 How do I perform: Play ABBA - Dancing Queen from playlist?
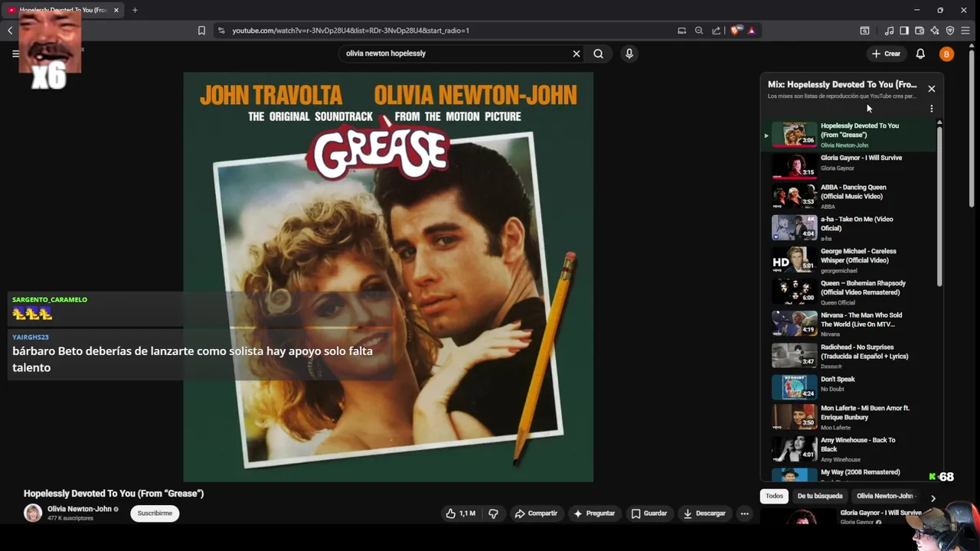point(850,197)
